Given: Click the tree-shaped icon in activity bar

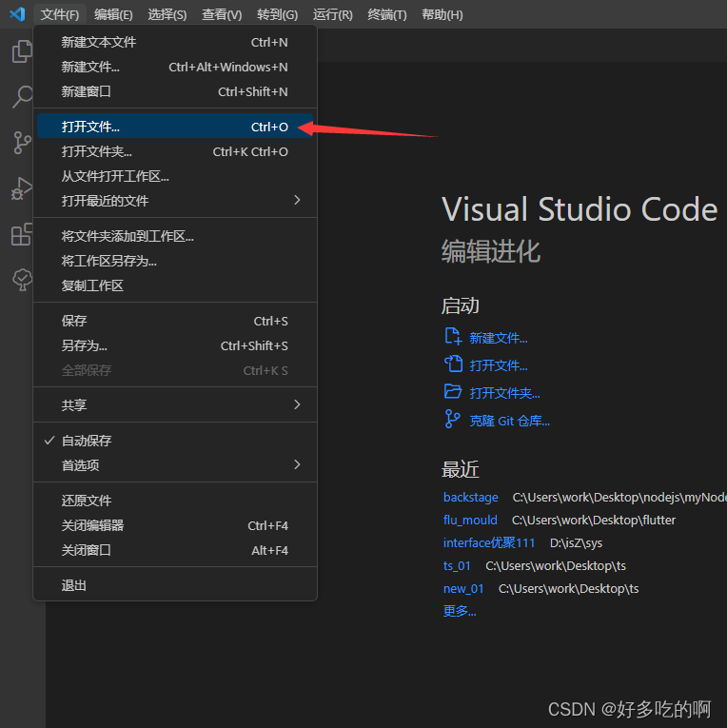Looking at the screenshot, I should [22, 279].
